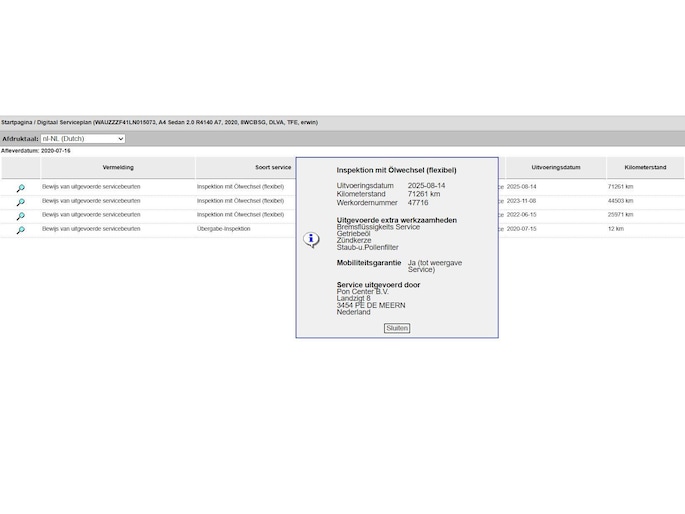The height and width of the screenshot is (514, 685).
Task: Click the 2023-11-08 date cell
Action: pyautogui.click(x=521, y=201)
